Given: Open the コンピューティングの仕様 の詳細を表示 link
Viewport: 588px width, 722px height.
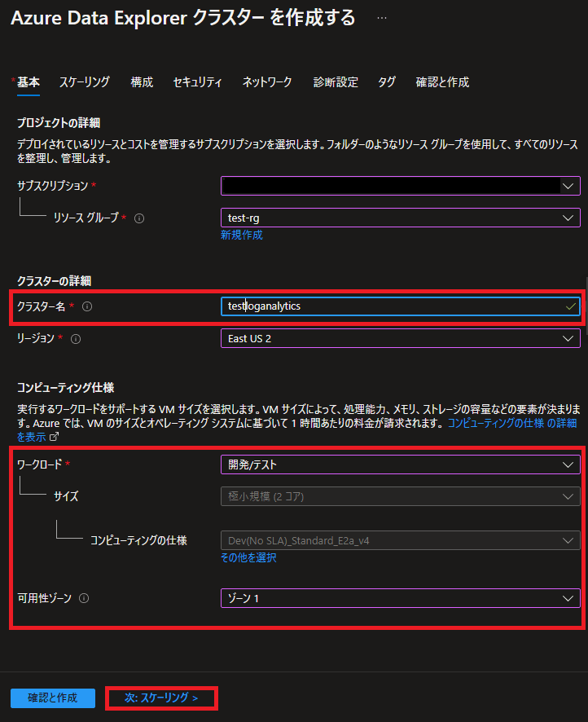Looking at the screenshot, I should tap(512, 423).
